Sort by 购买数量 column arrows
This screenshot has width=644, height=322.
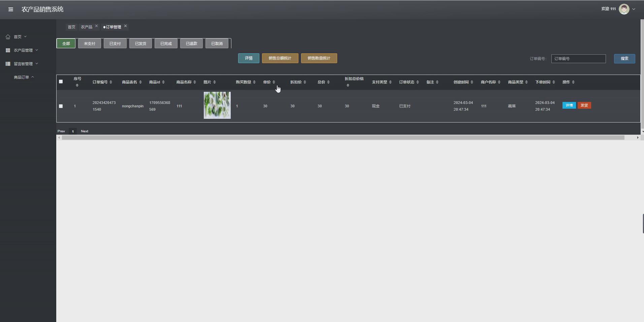click(254, 82)
